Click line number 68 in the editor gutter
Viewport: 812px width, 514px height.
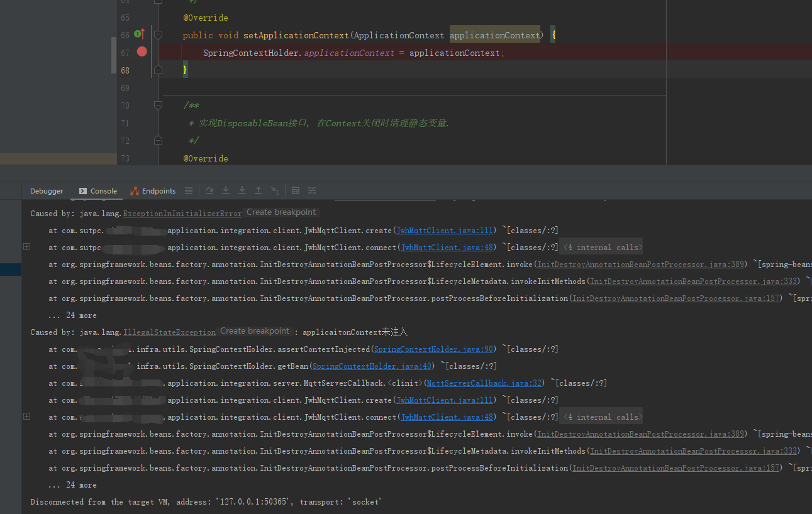[x=125, y=70]
